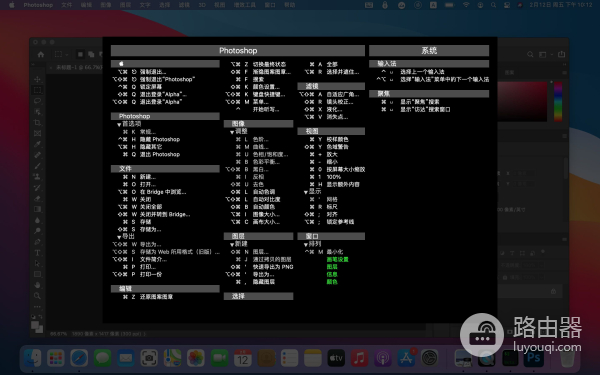Click the 66.67% zoom field in status bar
This screenshot has width=600, height=375.
(x=58, y=334)
